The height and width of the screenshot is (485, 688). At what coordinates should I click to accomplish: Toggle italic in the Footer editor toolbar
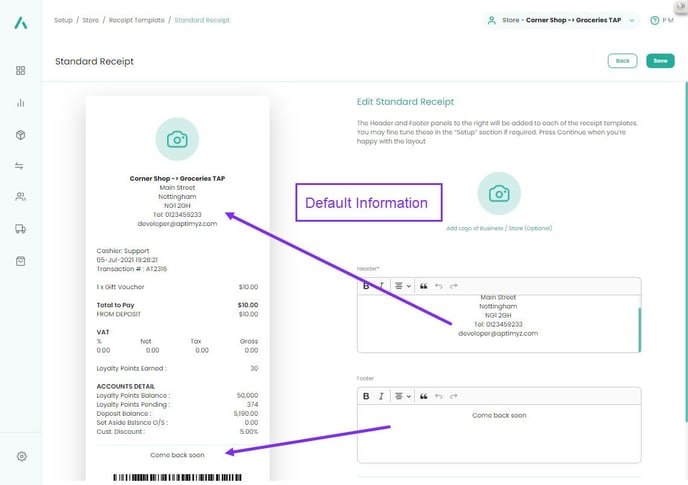tap(381, 396)
